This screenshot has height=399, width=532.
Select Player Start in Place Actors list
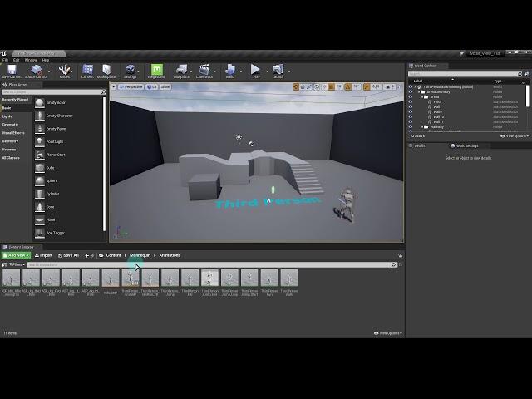coord(68,155)
